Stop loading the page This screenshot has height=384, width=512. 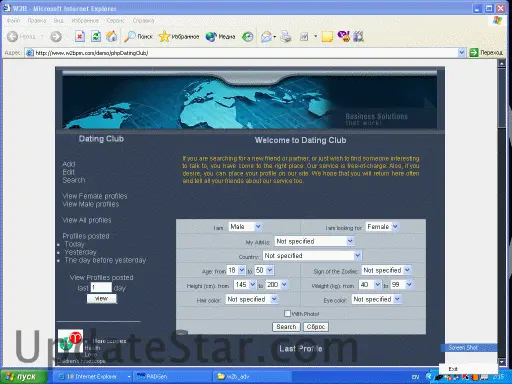pos(80,36)
